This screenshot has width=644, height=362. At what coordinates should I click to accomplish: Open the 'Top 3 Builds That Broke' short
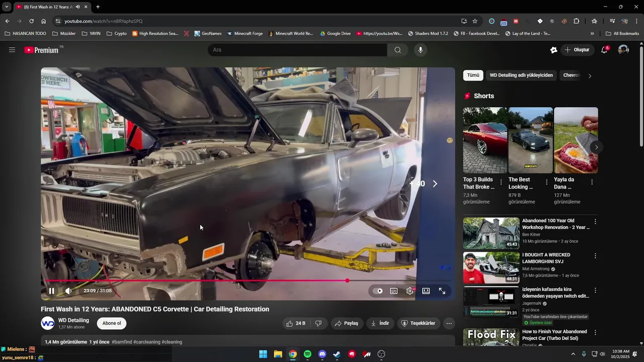(485, 140)
